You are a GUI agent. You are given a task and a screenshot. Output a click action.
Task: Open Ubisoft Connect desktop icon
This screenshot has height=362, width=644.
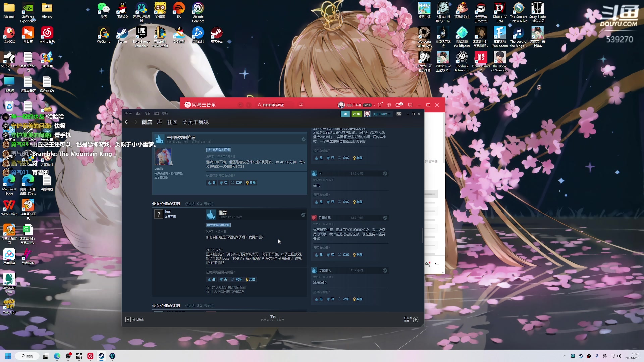coord(198,12)
